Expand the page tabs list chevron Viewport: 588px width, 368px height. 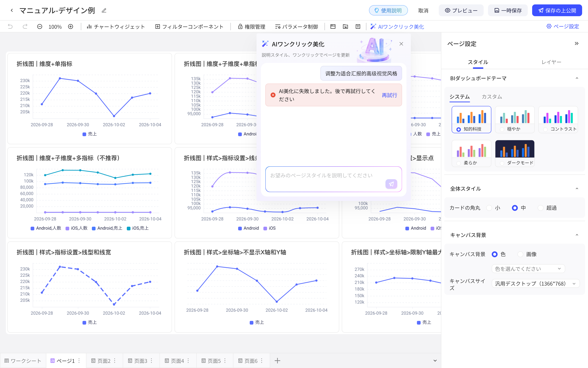[435, 361]
